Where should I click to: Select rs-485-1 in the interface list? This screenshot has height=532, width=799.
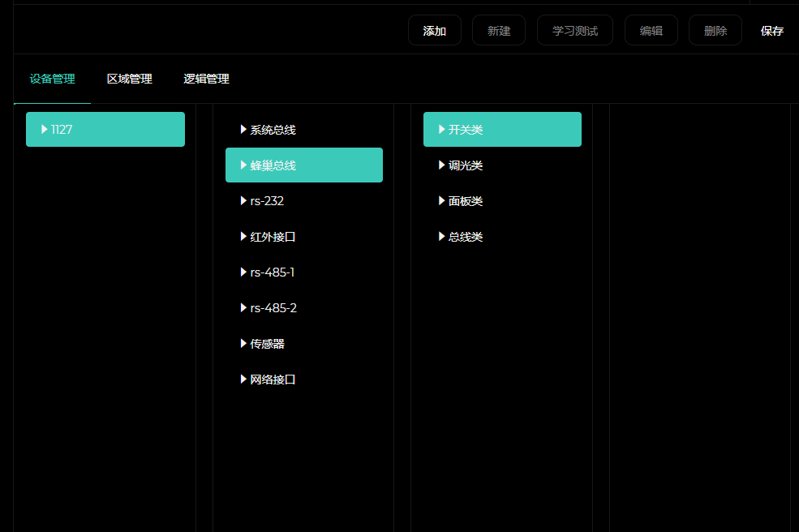272,272
